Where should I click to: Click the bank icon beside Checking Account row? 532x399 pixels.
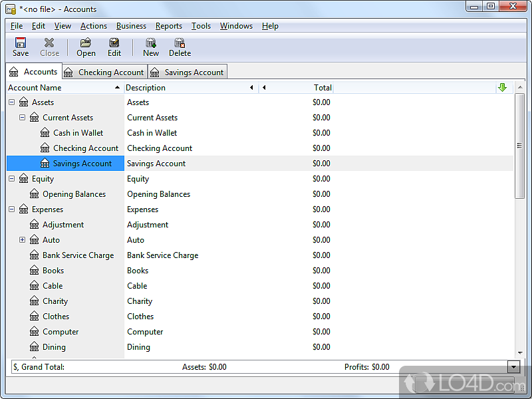pyautogui.click(x=45, y=148)
